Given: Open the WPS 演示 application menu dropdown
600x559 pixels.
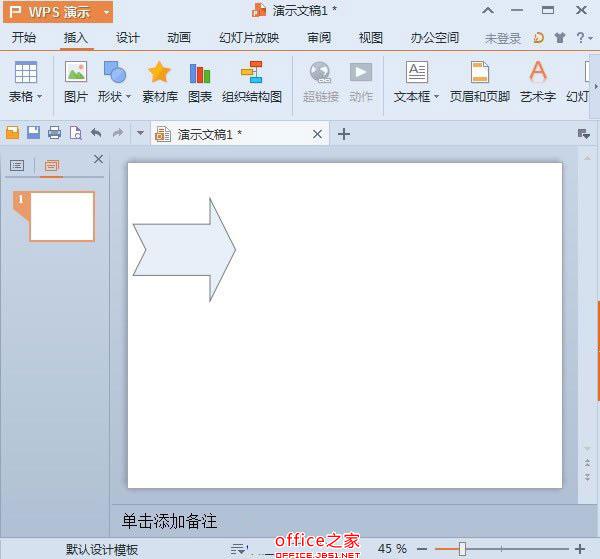Looking at the screenshot, I should [106, 12].
